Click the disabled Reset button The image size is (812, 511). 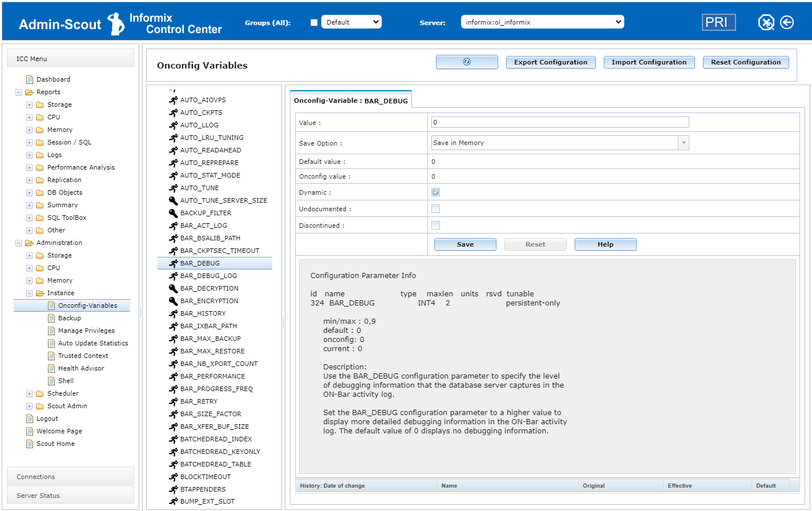[535, 244]
